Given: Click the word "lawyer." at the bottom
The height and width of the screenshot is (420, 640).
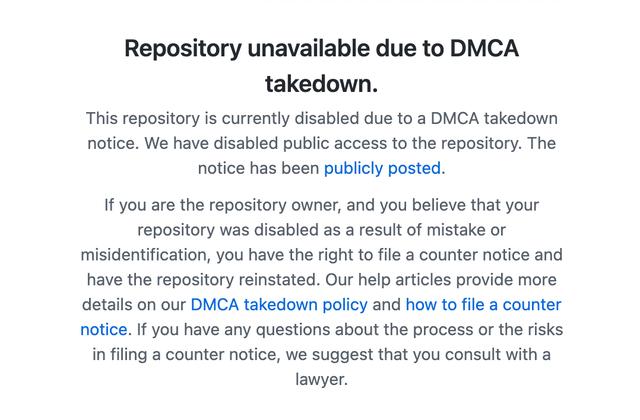Looking at the screenshot, I should coord(321,379).
